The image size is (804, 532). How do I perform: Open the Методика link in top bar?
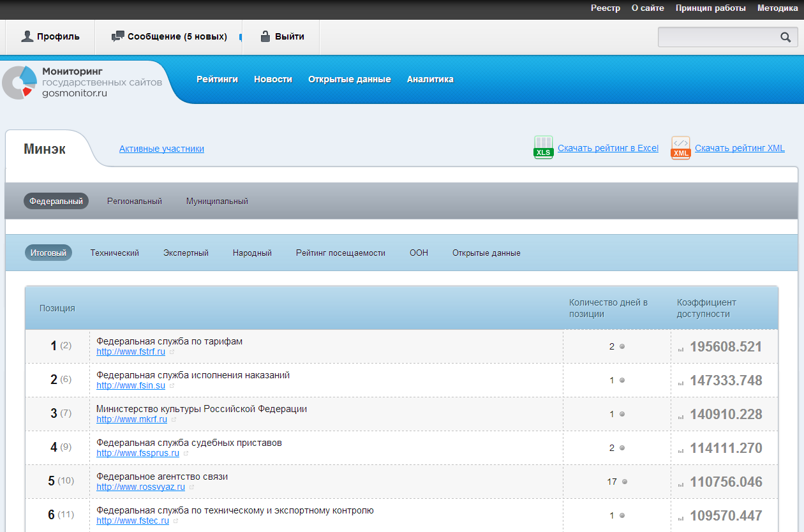pyautogui.click(x=777, y=8)
